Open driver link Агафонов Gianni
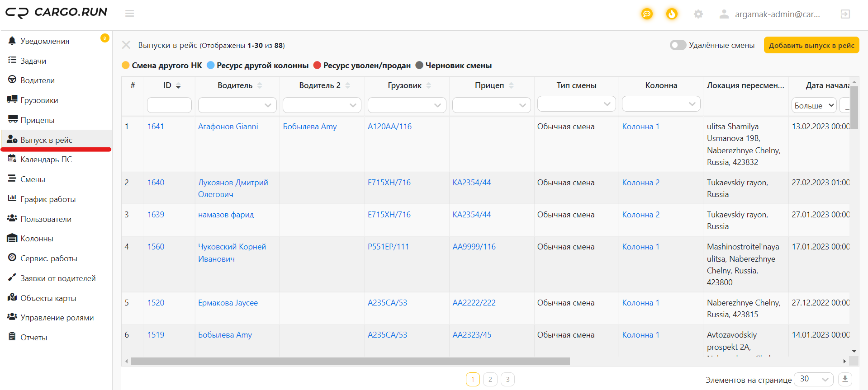Screen dimensions: 868x390 [x=228, y=127]
